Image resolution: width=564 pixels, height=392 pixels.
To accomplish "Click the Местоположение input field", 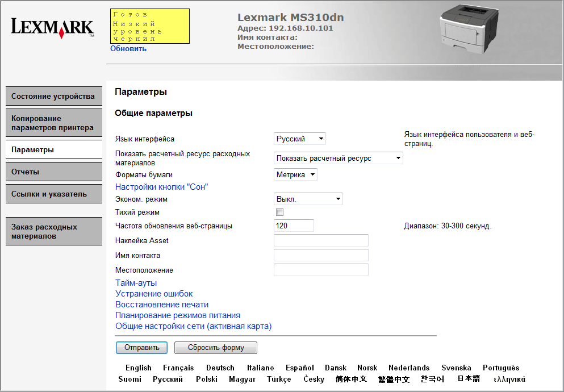I will [x=321, y=270].
